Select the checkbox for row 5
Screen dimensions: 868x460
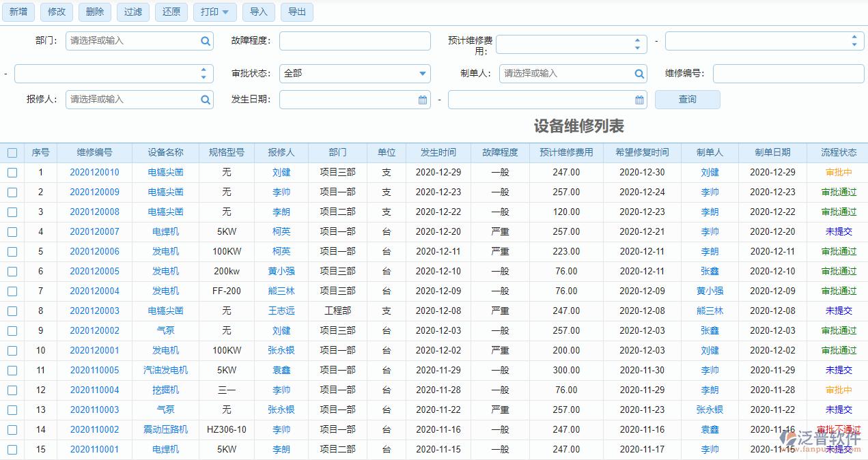(x=12, y=251)
